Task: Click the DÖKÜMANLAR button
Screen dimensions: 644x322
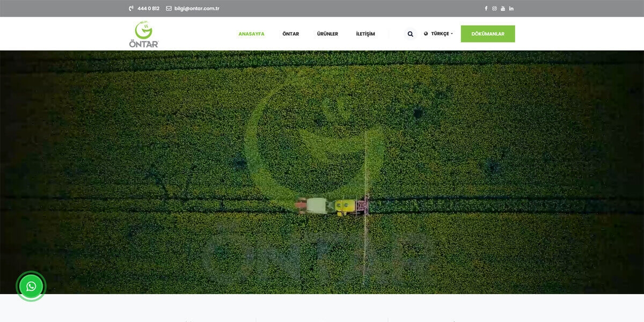Action: [488, 34]
